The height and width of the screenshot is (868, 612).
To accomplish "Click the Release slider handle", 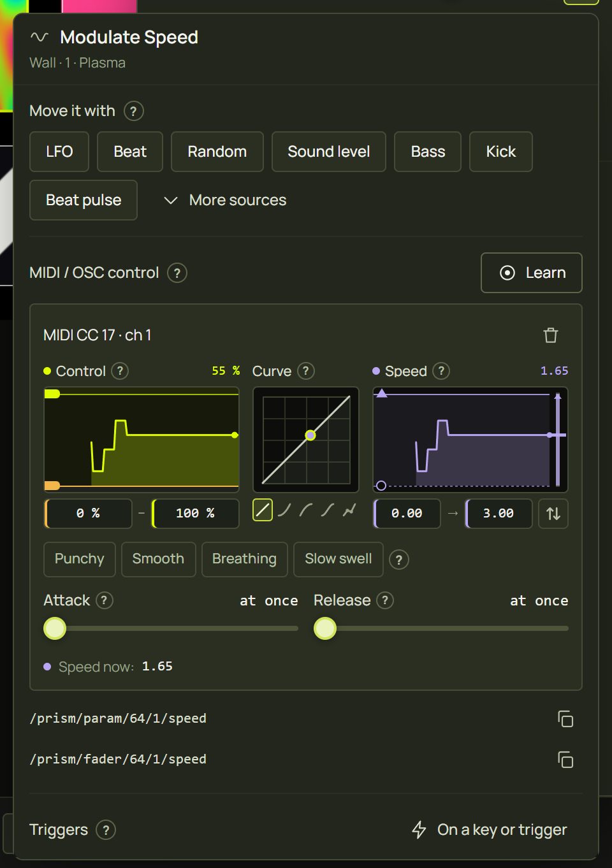I will [325, 628].
